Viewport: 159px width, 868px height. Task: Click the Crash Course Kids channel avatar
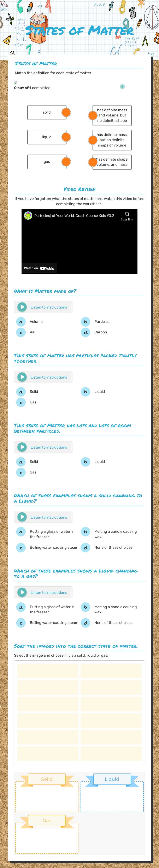28,216
